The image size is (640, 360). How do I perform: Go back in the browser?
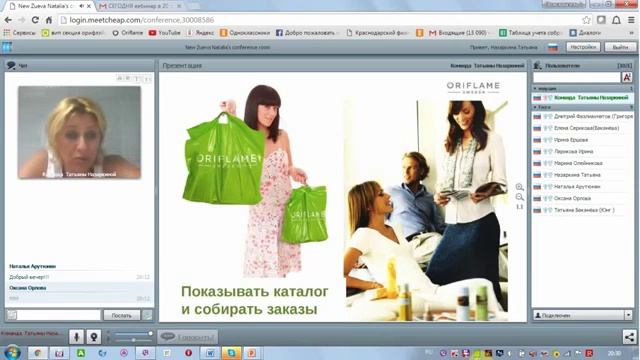point(8,20)
